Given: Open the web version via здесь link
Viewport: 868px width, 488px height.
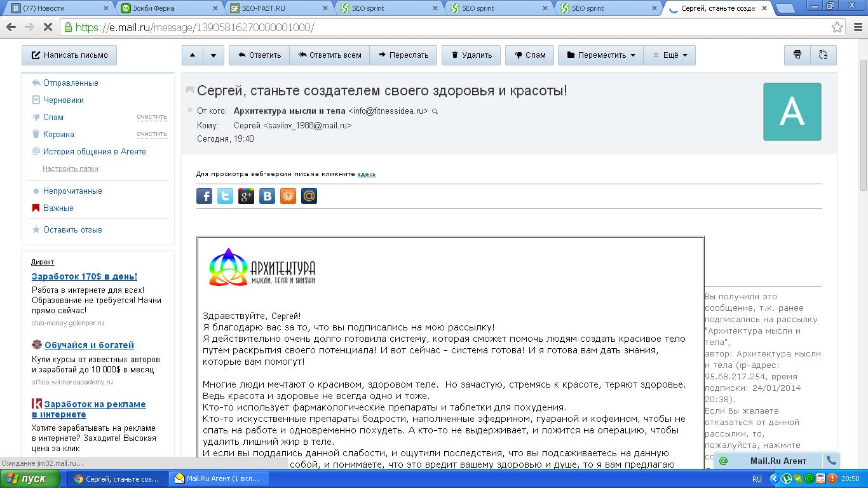Looking at the screenshot, I should [367, 173].
